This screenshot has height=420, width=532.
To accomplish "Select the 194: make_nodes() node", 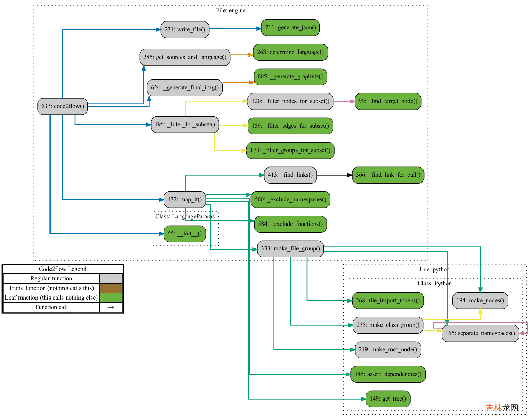I will coord(480,301).
